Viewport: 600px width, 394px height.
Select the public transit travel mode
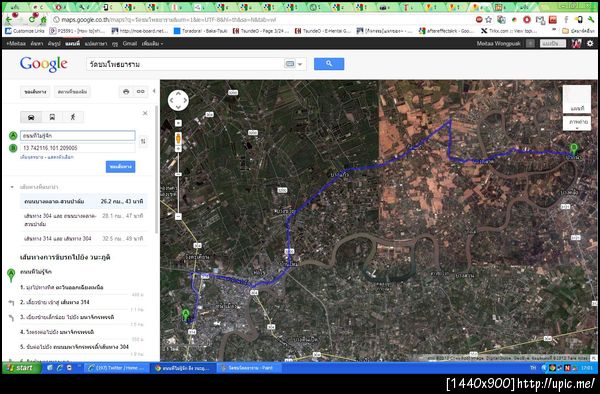(x=52, y=117)
